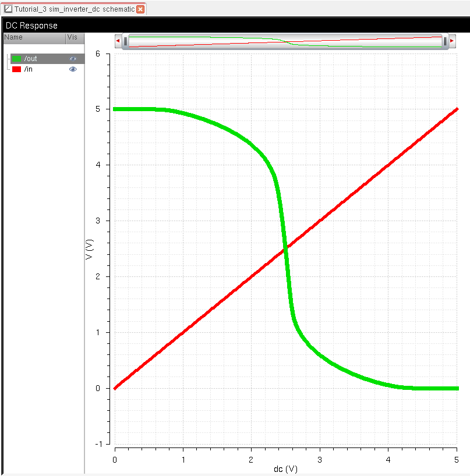Image resolution: width=470 pixels, height=476 pixels.
Task: Select the Tutorial_3 sim_inverter_dc schematic tab
Action: pos(74,9)
